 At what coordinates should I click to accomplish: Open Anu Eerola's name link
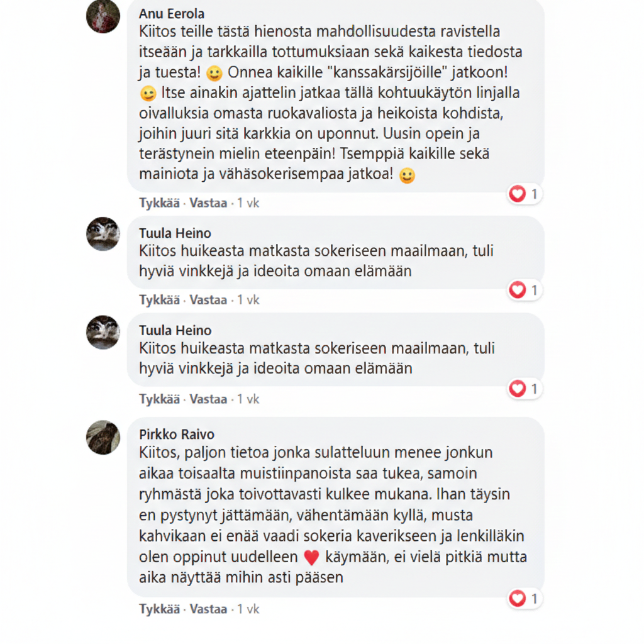(x=172, y=14)
